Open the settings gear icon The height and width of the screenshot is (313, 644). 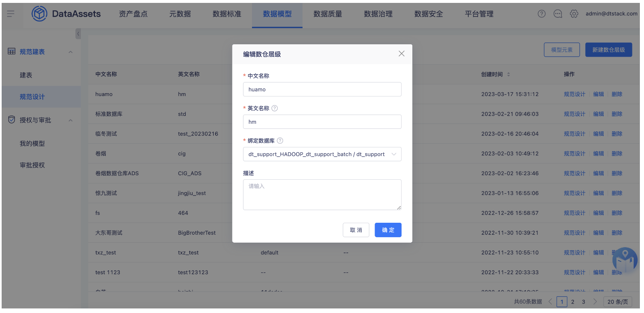(x=574, y=14)
